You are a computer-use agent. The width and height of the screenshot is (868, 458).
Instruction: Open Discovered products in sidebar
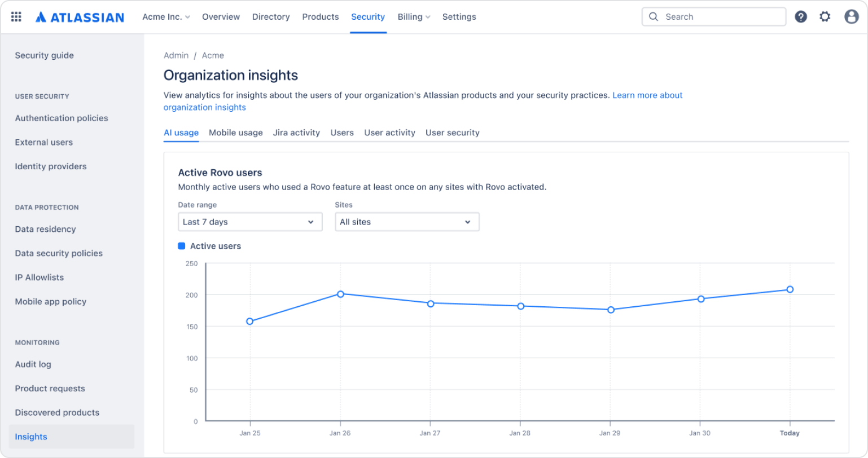[x=57, y=412]
